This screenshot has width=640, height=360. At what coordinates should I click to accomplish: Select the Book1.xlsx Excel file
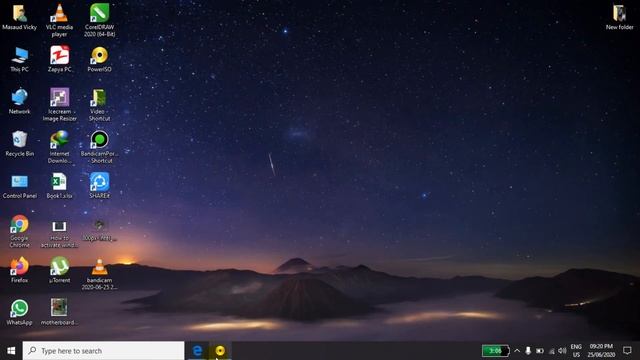pyautogui.click(x=59, y=186)
